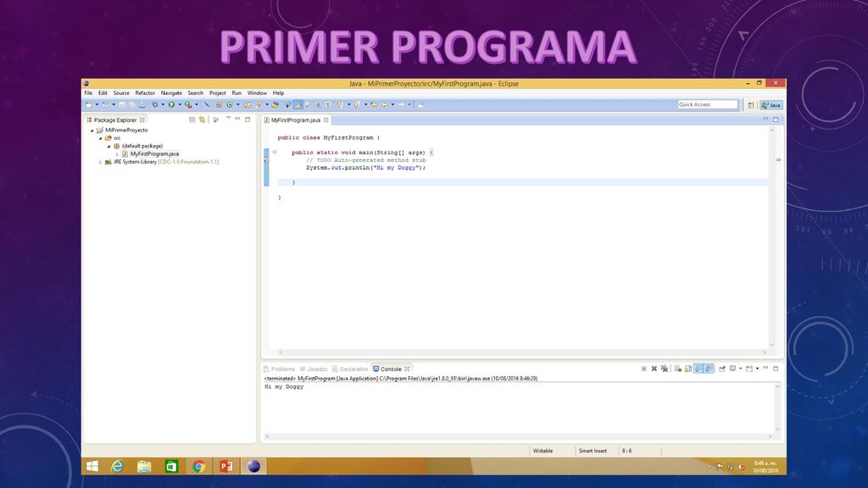868x488 pixels.
Task: Fold the main method in editor gutter
Action: point(275,152)
